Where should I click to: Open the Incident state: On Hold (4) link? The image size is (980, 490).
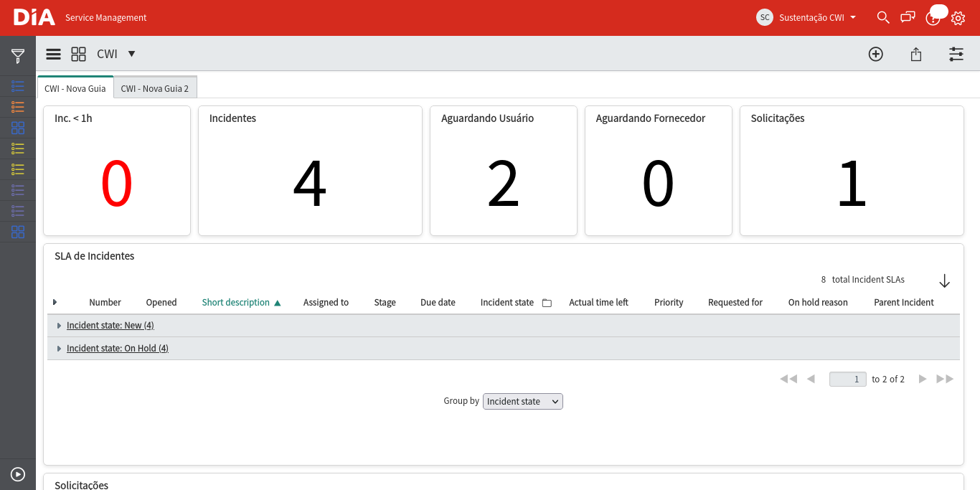(x=118, y=348)
